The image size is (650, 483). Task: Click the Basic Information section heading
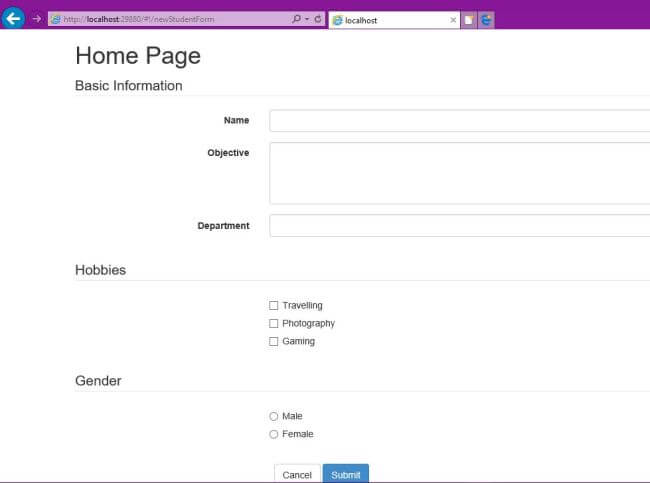click(x=129, y=85)
